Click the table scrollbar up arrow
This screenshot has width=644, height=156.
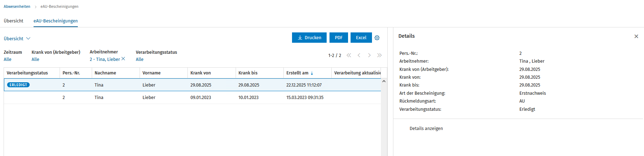click(384, 81)
